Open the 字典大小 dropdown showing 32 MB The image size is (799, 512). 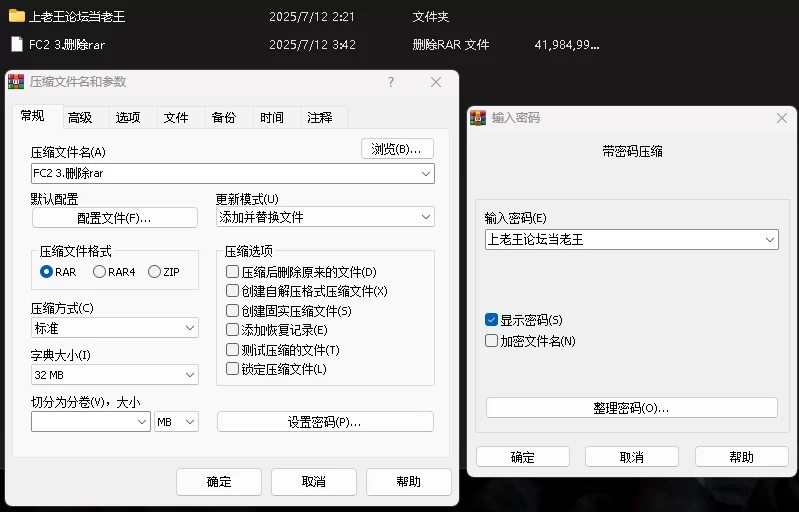pyautogui.click(x=115, y=375)
